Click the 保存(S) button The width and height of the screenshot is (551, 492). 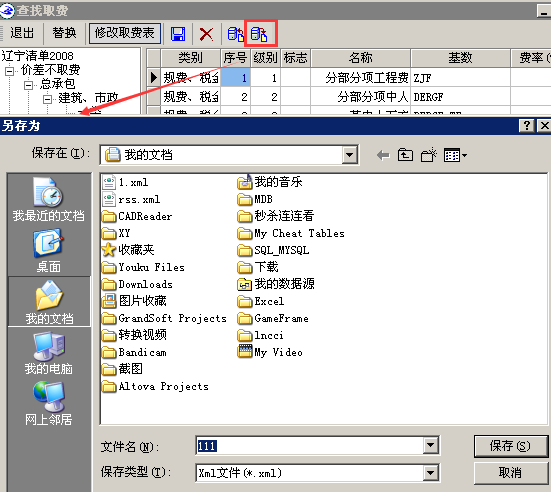coord(510,446)
